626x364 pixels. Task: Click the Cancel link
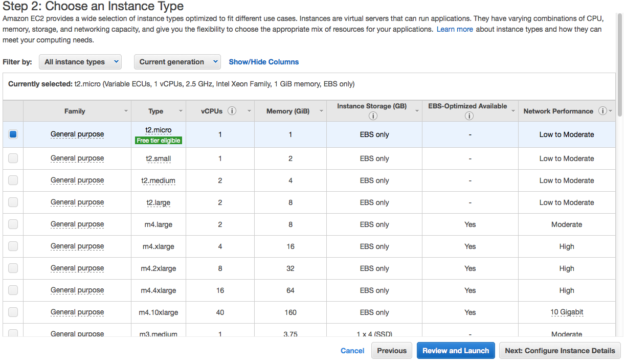352,351
